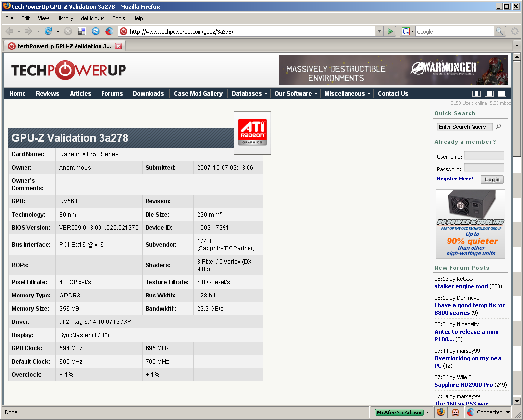Click the browser Reload button

[x=48, y=31]
